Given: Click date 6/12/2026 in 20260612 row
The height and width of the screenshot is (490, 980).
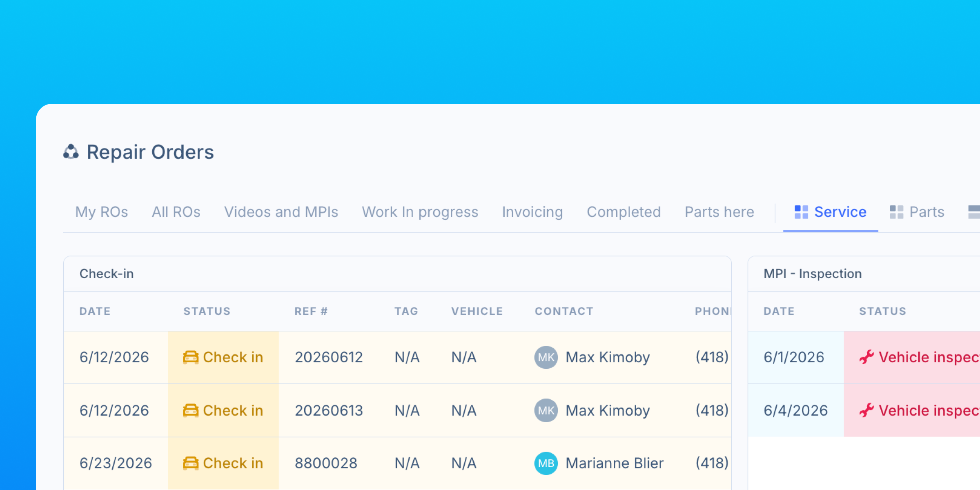Looking at the screenshot, I should click(x=114, y=357).
